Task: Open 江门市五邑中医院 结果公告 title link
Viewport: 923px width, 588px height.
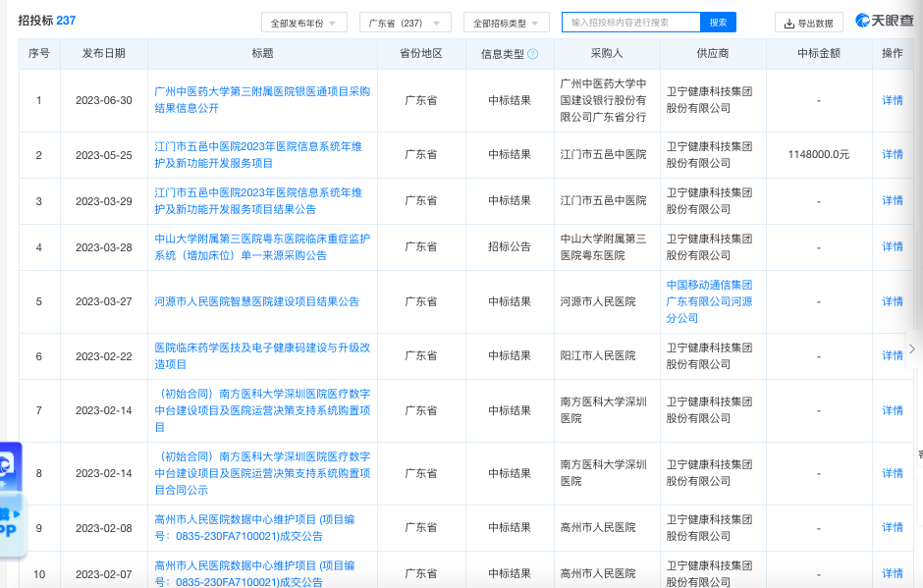Action: pyautogui.click(x=258, y=201)
